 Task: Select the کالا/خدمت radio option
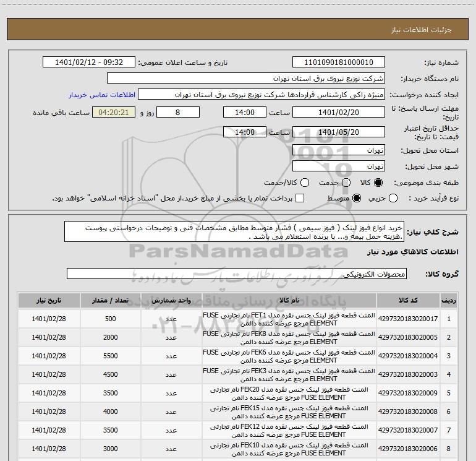305,183
